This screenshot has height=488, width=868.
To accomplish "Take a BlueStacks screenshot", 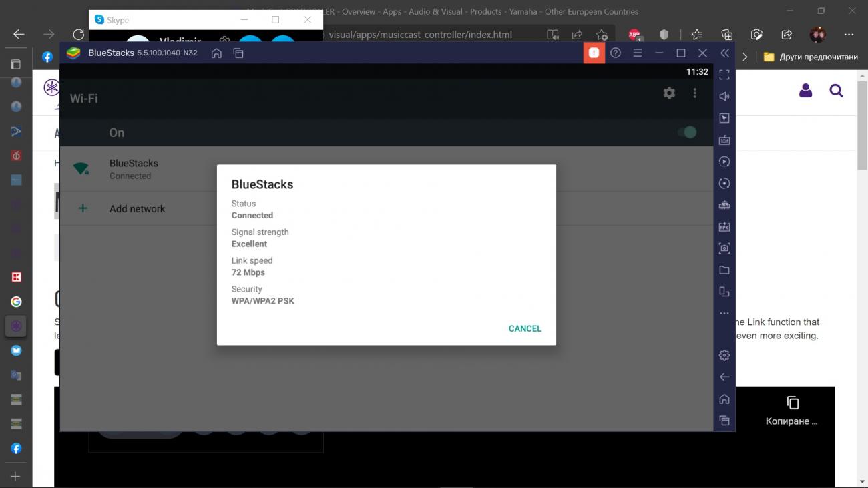I will point(724,248).
